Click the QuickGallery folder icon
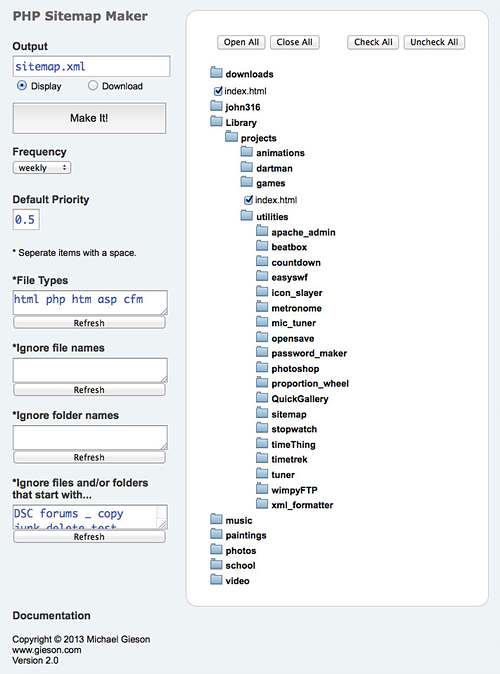 [x=262, y=397]
